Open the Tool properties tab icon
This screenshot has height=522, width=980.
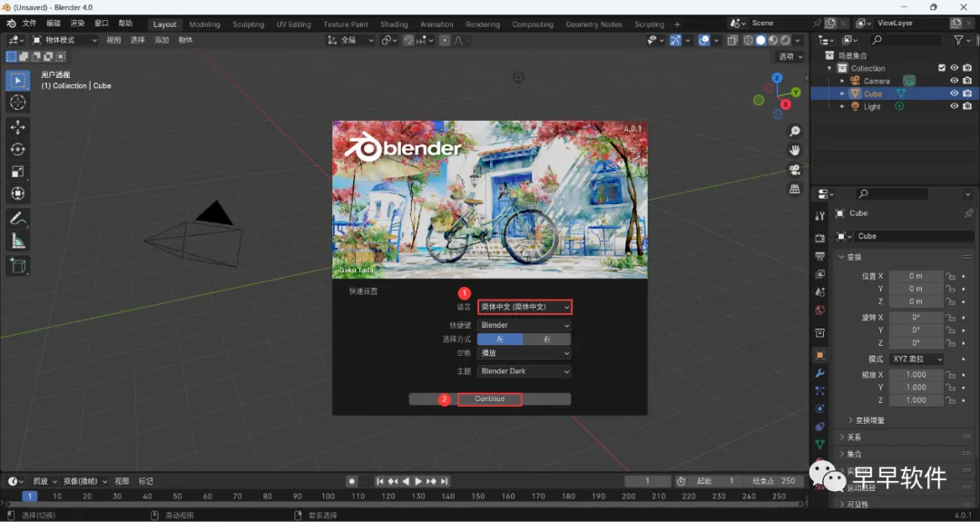(x=820, y=216)
